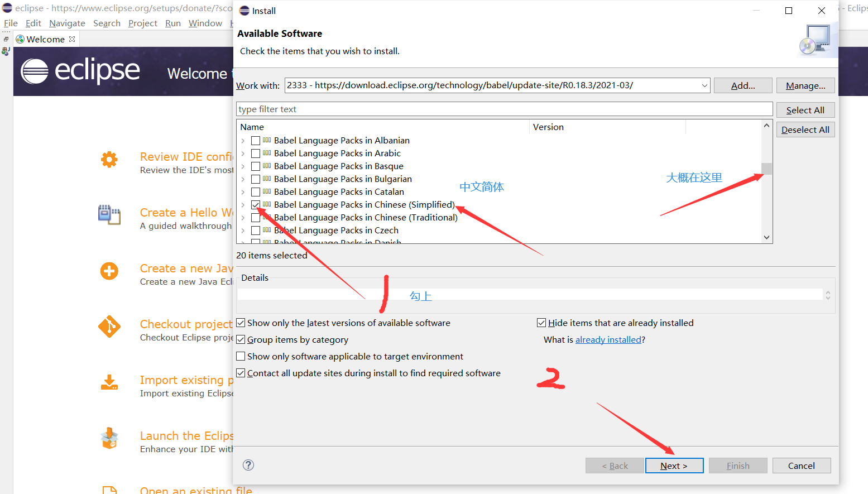Click Select All button
868x494 pixels.
[805, 110]
